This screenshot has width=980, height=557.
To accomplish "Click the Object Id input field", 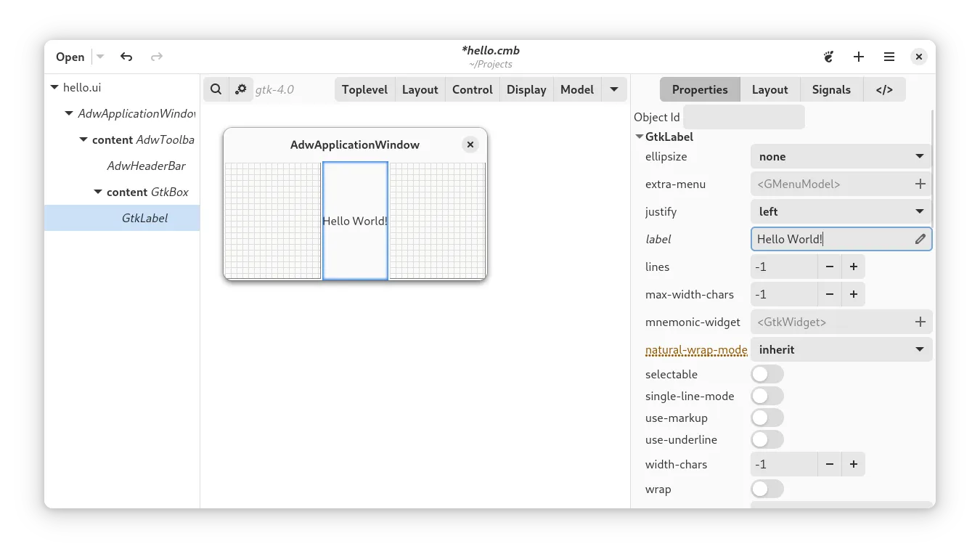I will [743, 117].
